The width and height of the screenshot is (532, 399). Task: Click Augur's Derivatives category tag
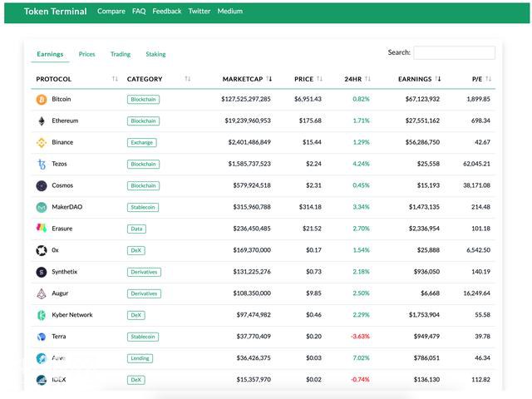point(144,293)
